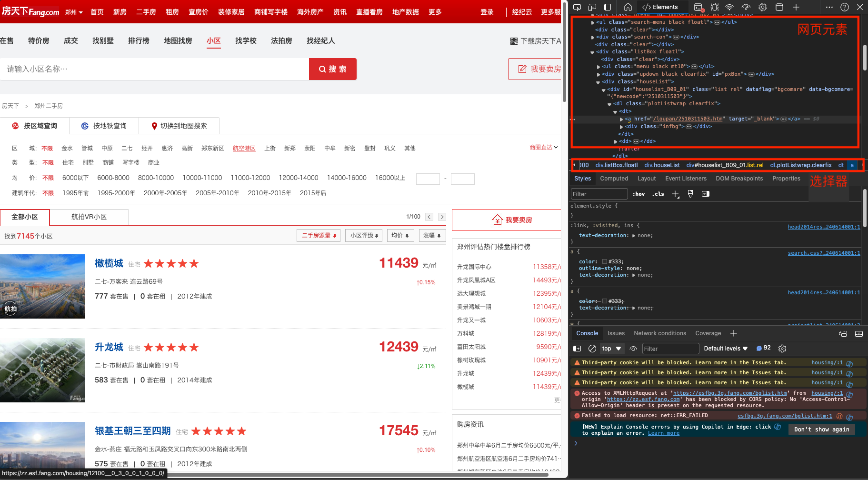Clear the console with the ban icon

(592, 349)
